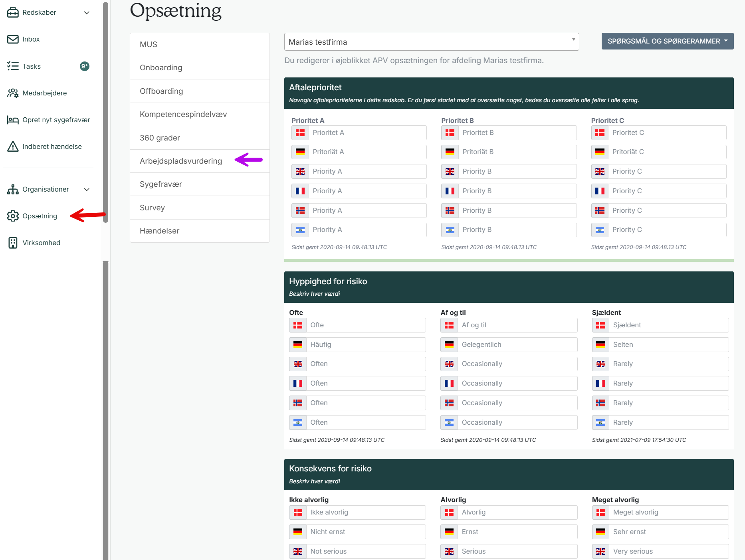Click the UK flag in Prioritet A column
The image size is (745, 560).
(300, 171)
